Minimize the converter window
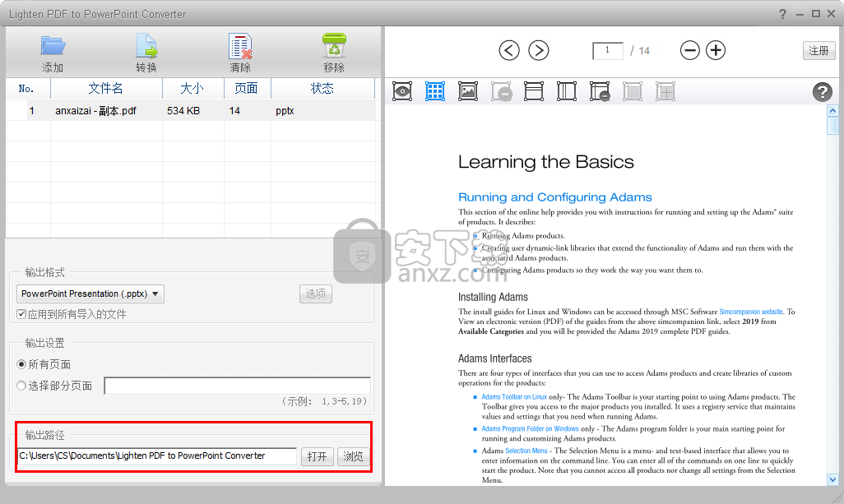 pyautogui.click(x=800, y=14)
